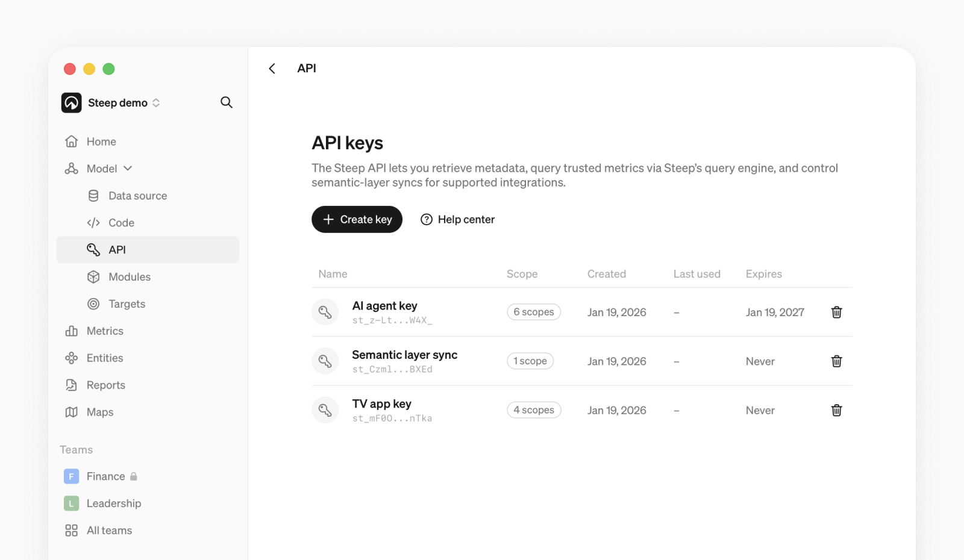Open the Finance team
This screenshot has width=964, height=560.
[x=106, y=476]
